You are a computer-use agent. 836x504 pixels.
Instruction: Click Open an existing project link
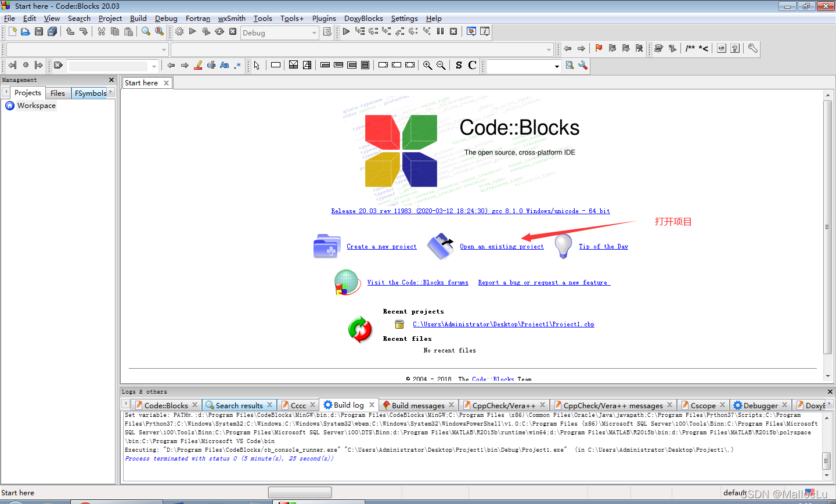(x=502, y=246)
